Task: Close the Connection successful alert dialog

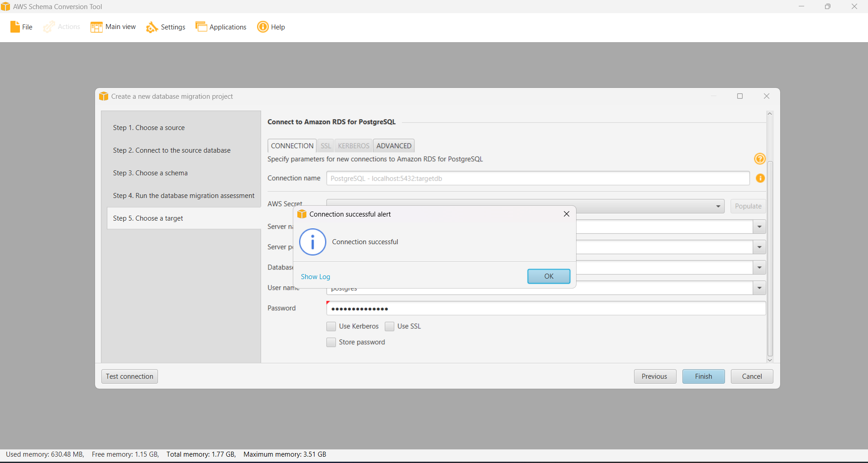Action: pos(566,214)
